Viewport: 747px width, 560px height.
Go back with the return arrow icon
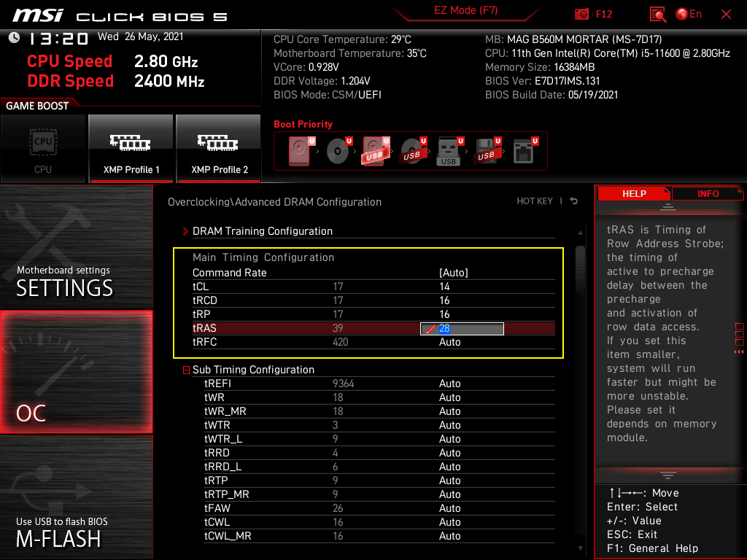(574, 201)
